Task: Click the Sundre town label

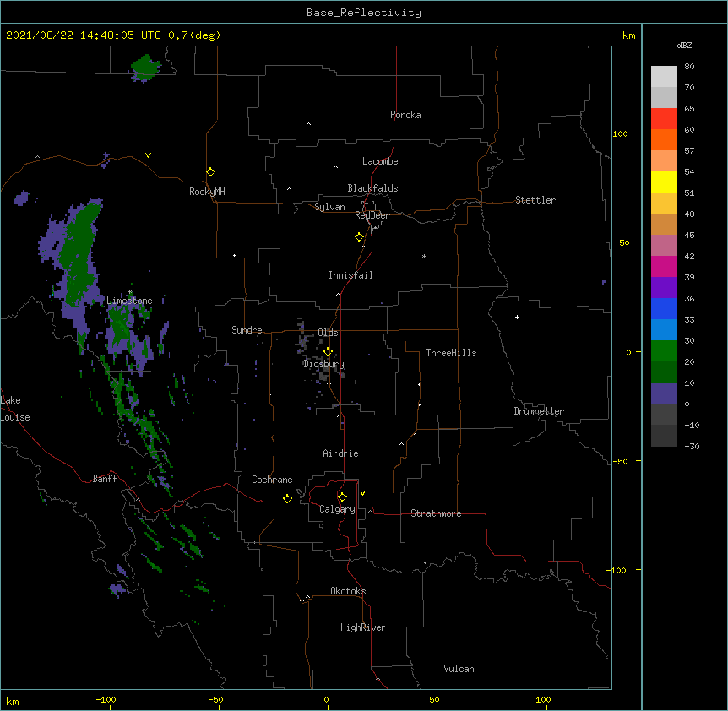Action: click(x=247, y=330)
